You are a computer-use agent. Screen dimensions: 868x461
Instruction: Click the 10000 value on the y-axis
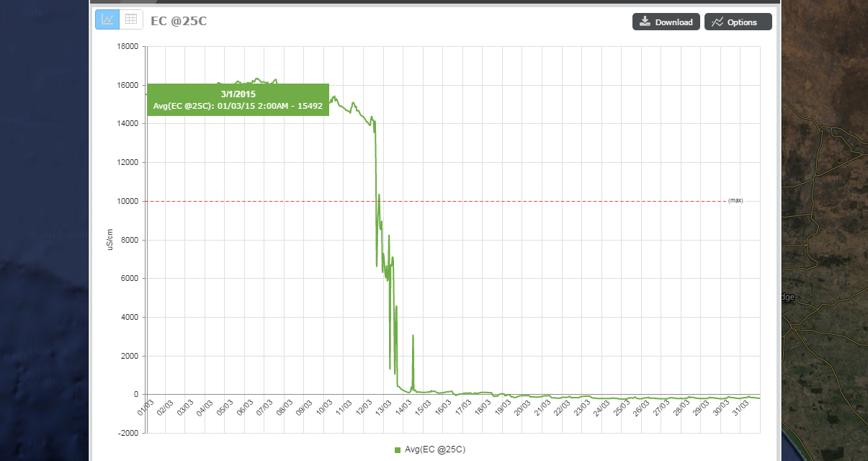coord(128,201)
